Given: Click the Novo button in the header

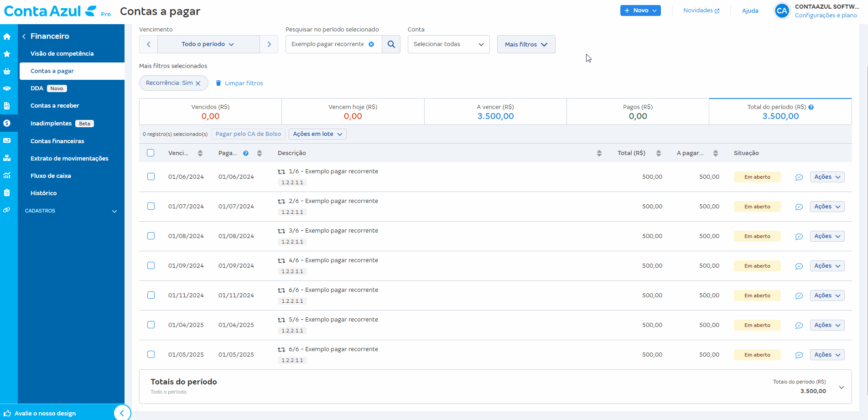Looking at the screenshot, I should [640, 10].
